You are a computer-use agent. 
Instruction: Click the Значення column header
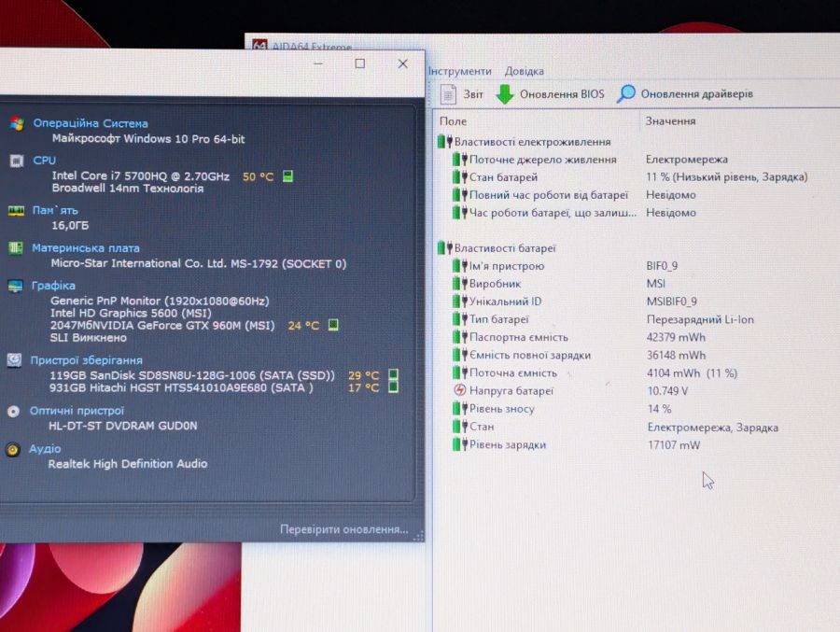670,121
